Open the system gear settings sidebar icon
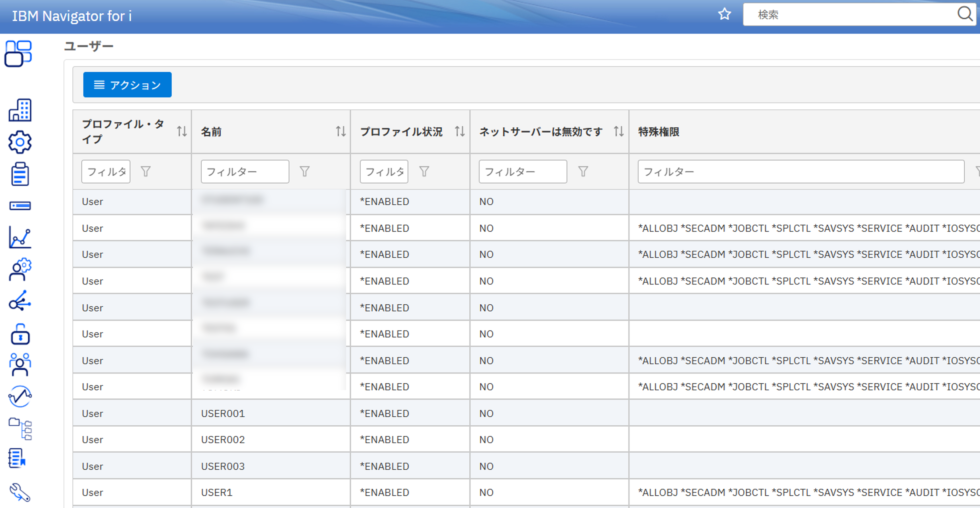This screenshot has height=508, width=980. click(20, 142)
